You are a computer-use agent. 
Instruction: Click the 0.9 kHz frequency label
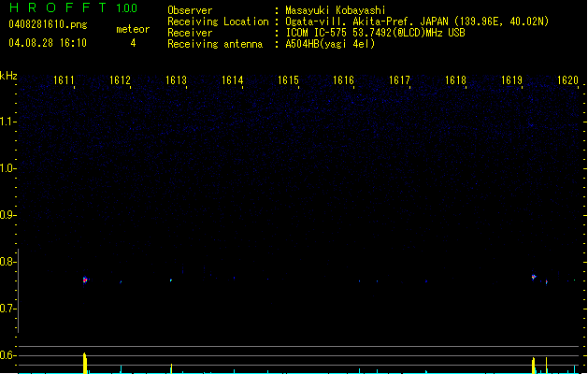pos(7,215)
